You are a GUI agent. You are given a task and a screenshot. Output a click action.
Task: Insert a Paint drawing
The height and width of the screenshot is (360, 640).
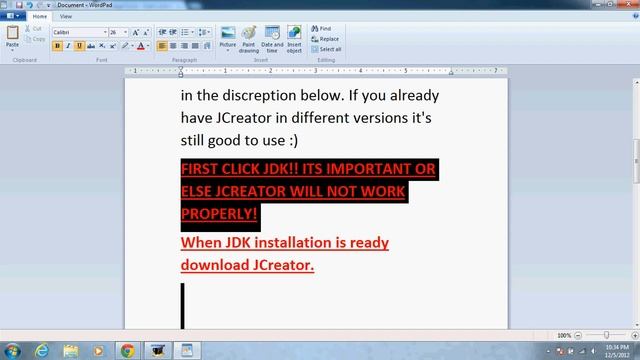(249, 40)
